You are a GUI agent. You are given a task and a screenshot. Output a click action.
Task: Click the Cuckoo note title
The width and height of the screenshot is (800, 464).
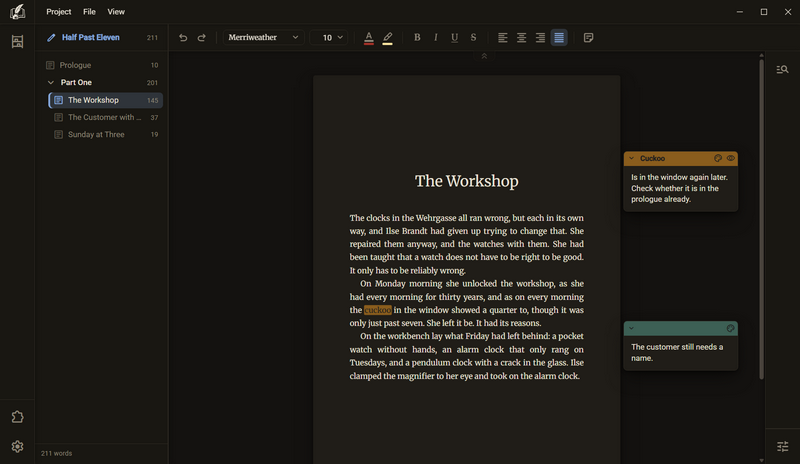coord(652,158)
